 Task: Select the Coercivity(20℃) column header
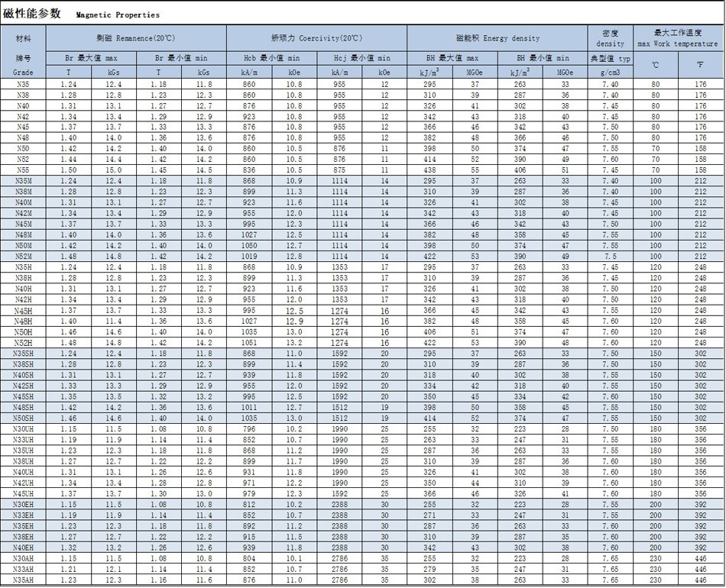point(316,38)
